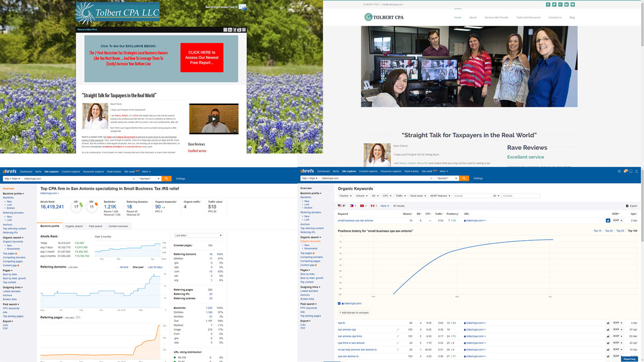
Task: Click the Include filter input field
Action: coord(472,196)
